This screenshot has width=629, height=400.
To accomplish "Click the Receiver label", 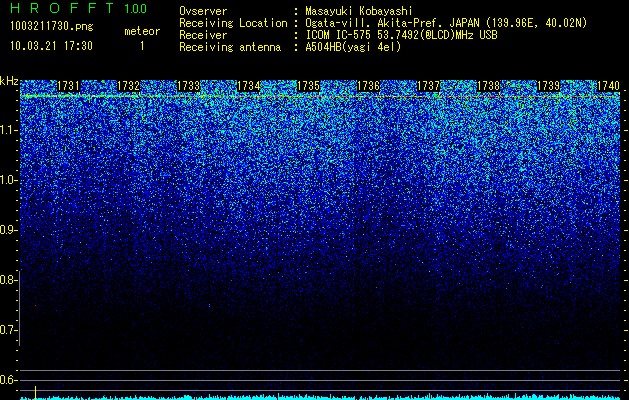I will [x=203, y=35].
